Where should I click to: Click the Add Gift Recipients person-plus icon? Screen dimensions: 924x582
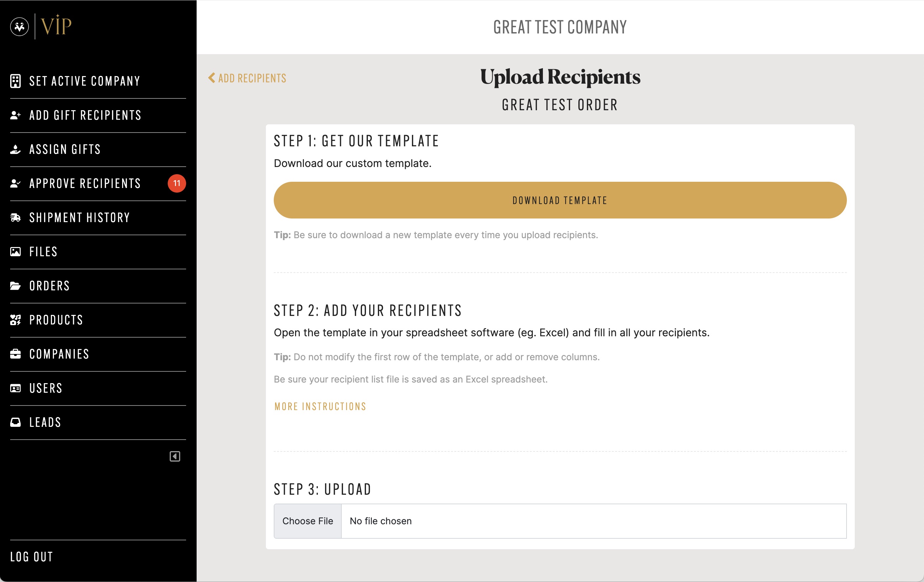pyautogui.click(x=15, y=115)
